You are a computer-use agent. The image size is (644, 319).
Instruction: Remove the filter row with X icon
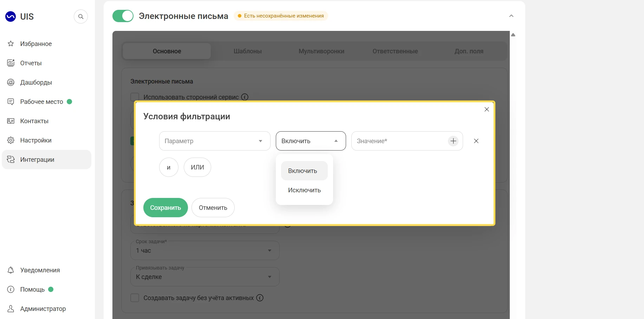476,141
